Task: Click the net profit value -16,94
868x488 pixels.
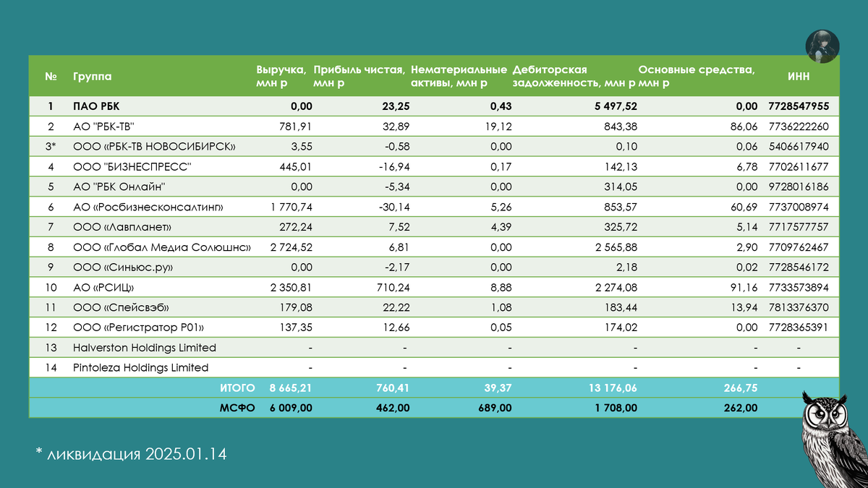Action: 394,167
